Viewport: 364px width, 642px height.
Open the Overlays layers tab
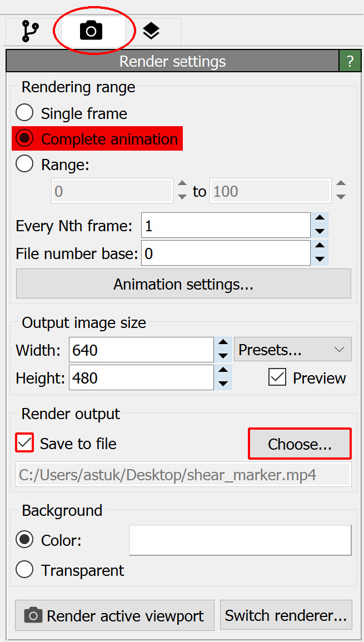coord(151,31)
